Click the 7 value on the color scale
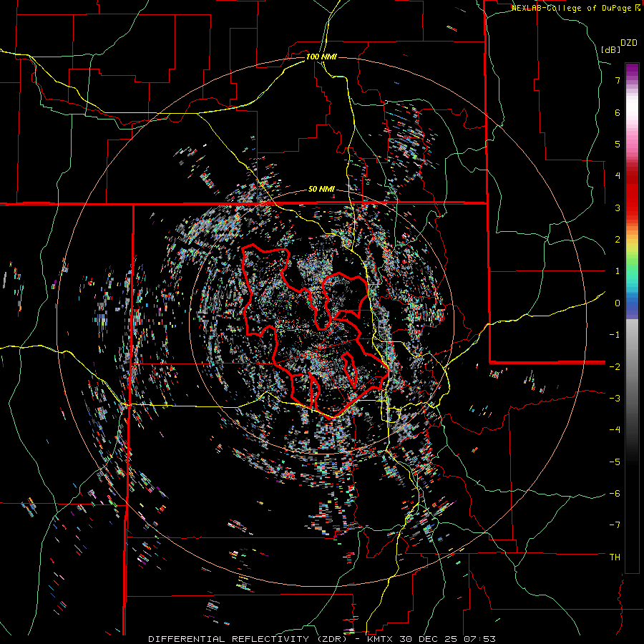The width and height of the screenshot is (644, 644). pos(618,80)
